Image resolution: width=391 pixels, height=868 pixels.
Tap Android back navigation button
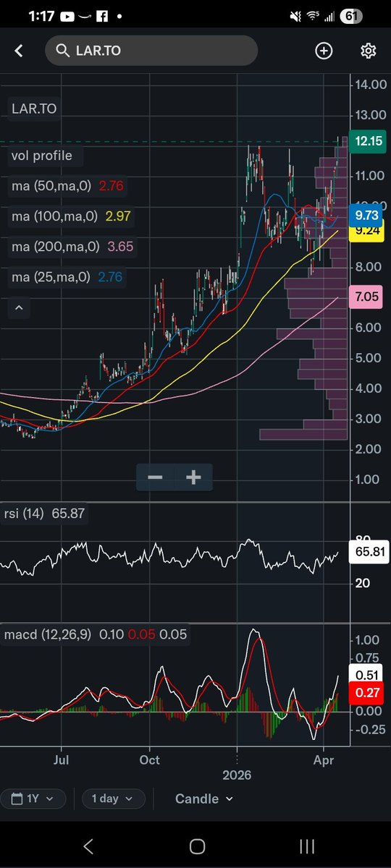point(88,846)
